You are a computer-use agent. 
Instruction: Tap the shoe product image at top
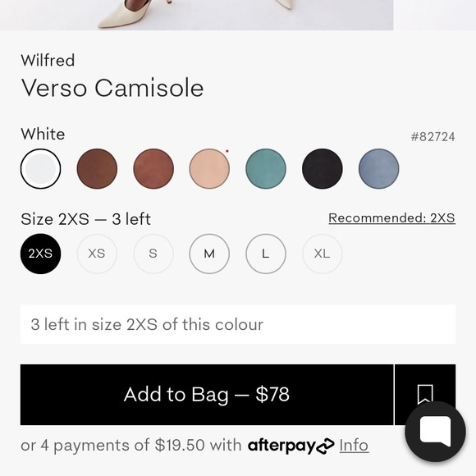197,15
